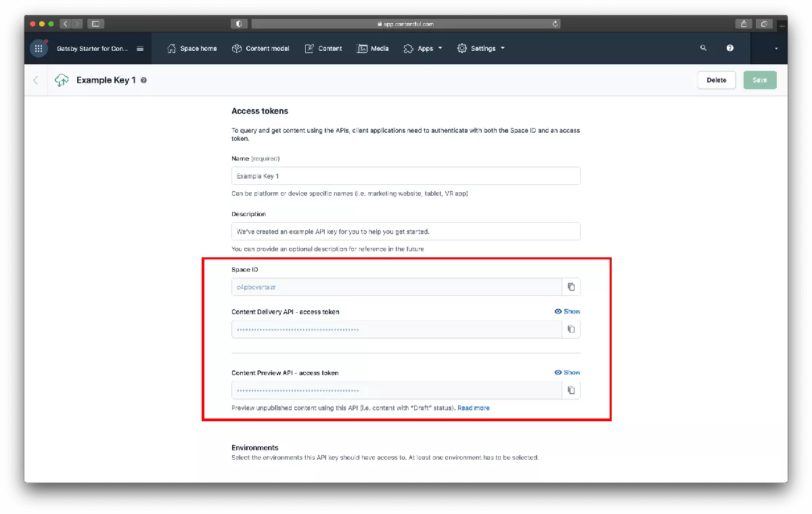Copy the Content Preview API token
This screenshot has height=514, width=812.
(x=571, y=390)
